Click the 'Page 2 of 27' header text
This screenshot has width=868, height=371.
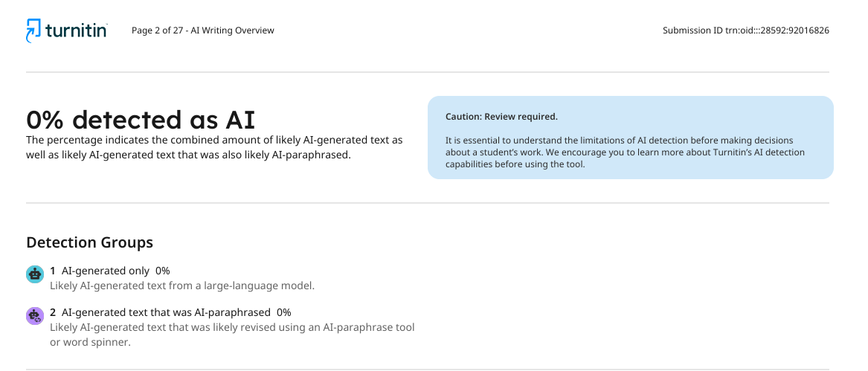pyautogui.click(x=157, y=30)
